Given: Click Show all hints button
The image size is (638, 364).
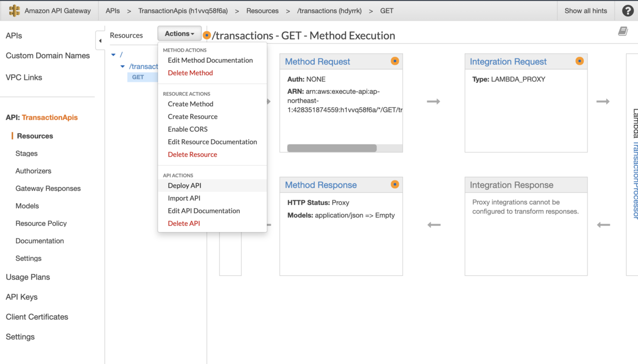Looking at the screenshot, I should pos(585,11).
